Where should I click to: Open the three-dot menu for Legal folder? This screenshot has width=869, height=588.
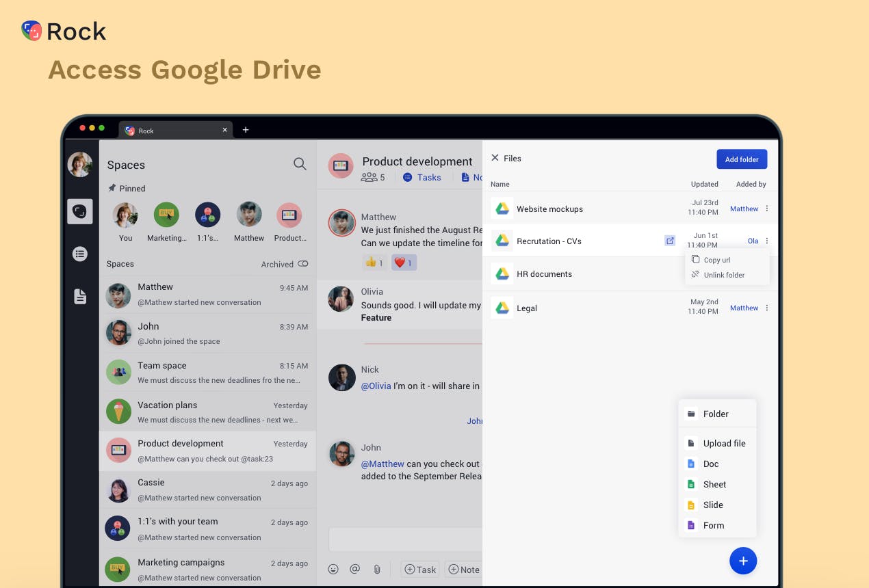766,308
